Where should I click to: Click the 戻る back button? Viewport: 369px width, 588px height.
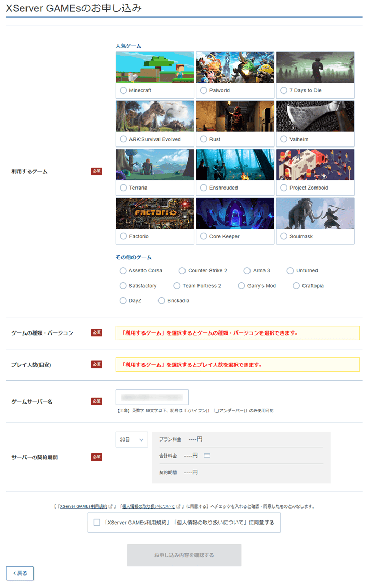(20, 573)
